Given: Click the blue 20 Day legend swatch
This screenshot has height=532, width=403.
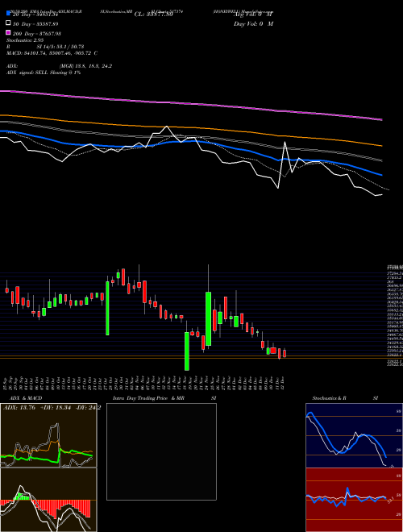Looking at the screenshot, I should tap(9, 14).
